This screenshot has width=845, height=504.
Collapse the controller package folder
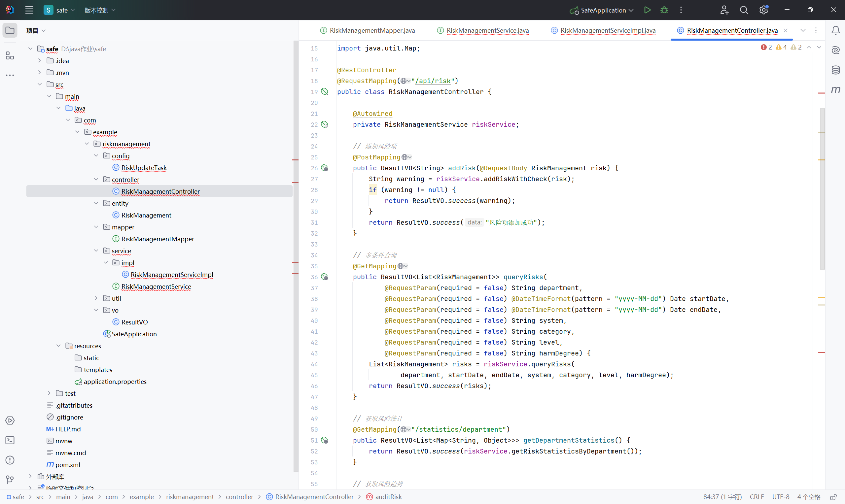[x=96, y=179]
